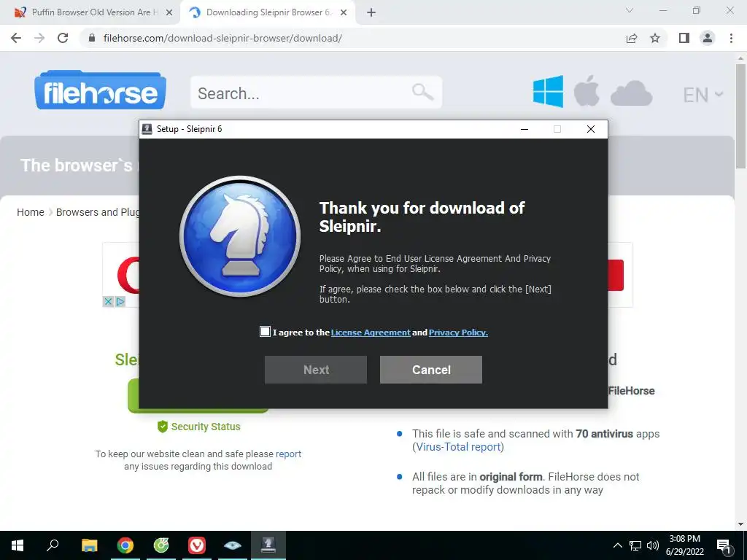Viewport: 747px width, 560px height.
Task: Reload the FileHorse page
Action: pyautogui.click(x=63, y=38)
